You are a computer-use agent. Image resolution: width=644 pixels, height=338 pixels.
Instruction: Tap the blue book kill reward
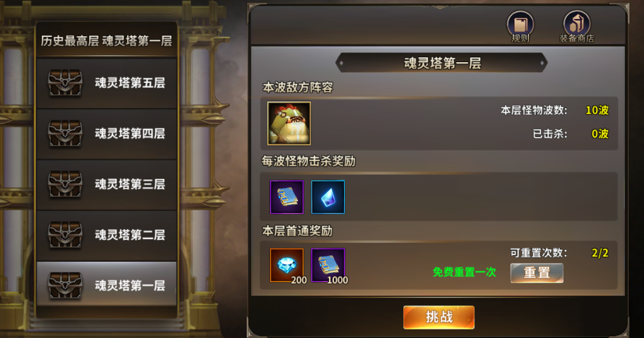click(x=287, y=197)
